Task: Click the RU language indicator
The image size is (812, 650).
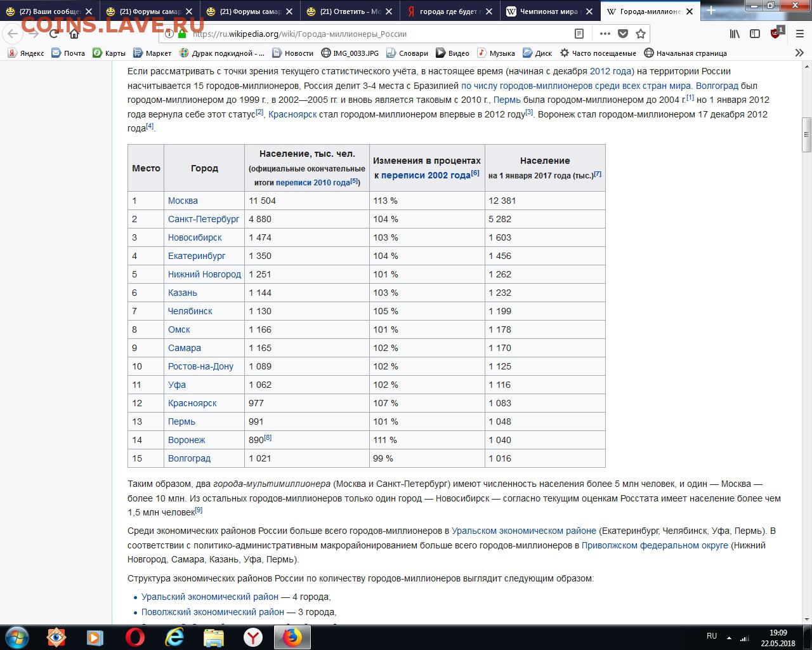Action: click(712, 636)
